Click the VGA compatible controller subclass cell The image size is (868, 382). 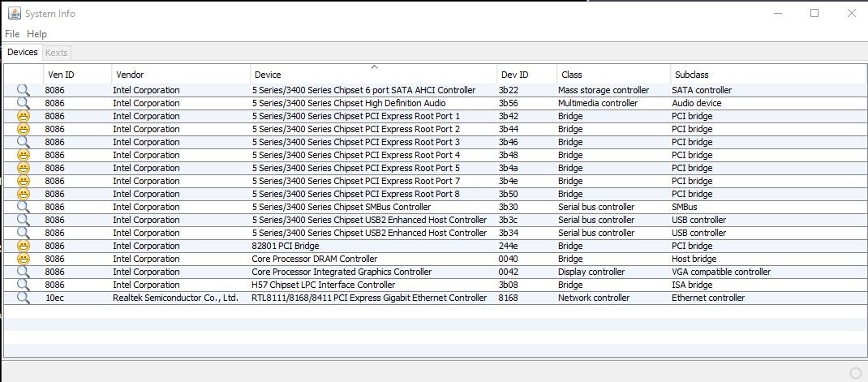720,272
